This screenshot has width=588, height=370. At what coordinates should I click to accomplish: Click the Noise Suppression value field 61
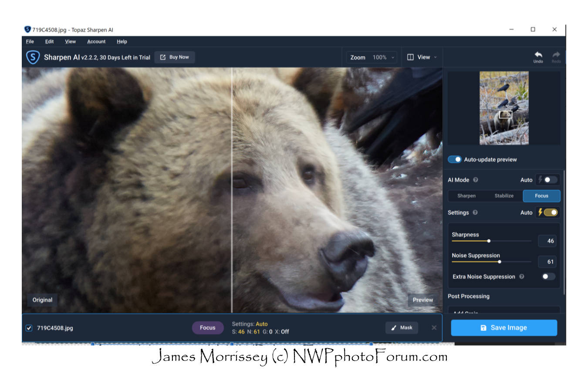[x=547, y=262]
